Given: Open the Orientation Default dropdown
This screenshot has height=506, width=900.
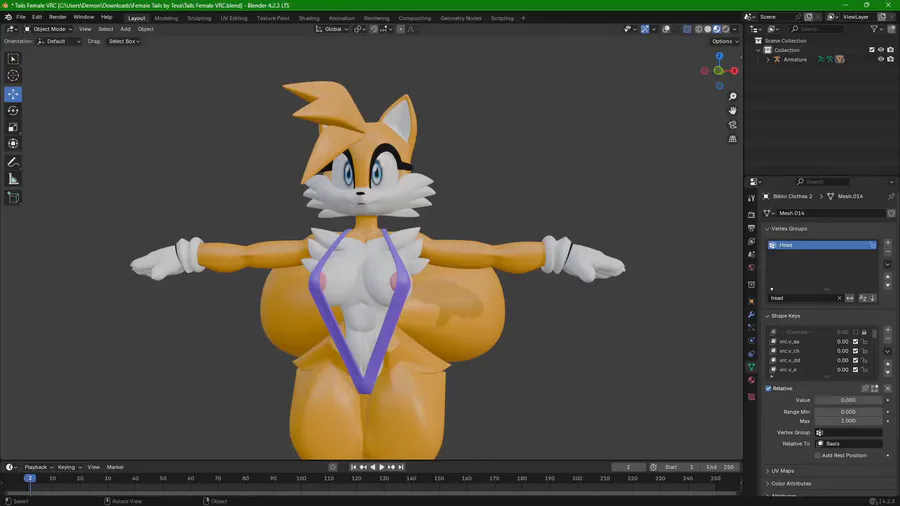Looking at the screenshot, I should 59,41.
